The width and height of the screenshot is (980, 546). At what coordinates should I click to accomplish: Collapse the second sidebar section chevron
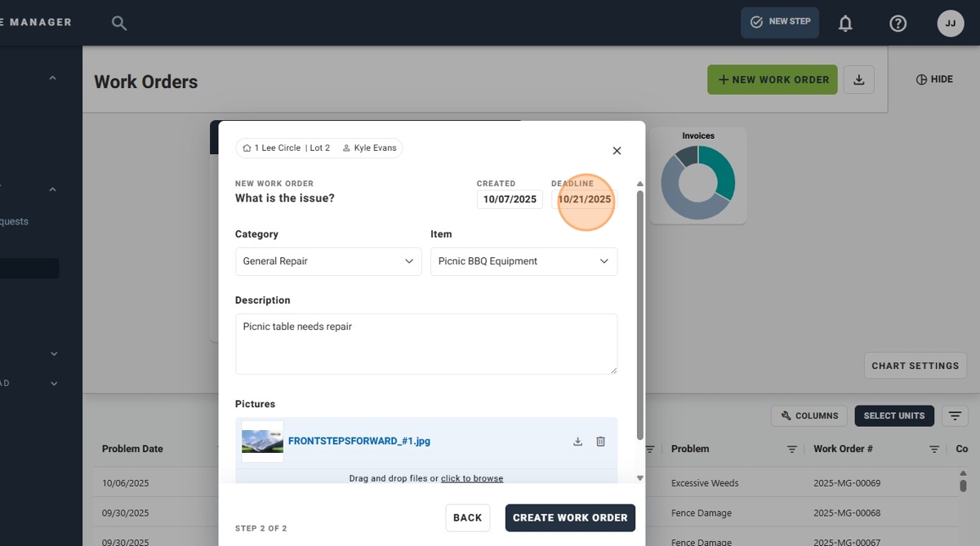coord(52,189)
